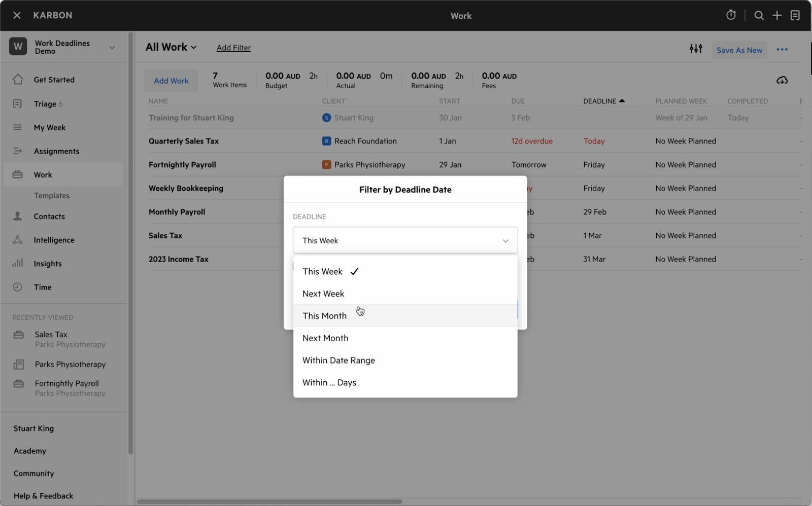Open search with the magnifier icon
The image size is (812, 506).
point(759,15)
